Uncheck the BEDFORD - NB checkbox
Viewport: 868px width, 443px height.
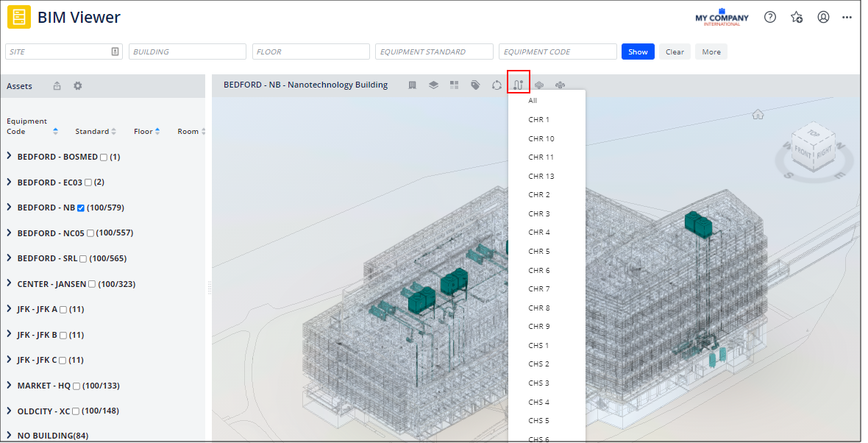(81, 208)
